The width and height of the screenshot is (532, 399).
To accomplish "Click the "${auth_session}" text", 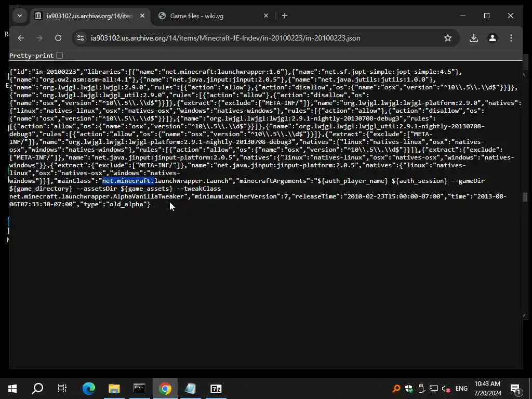I will click(419, 181).
